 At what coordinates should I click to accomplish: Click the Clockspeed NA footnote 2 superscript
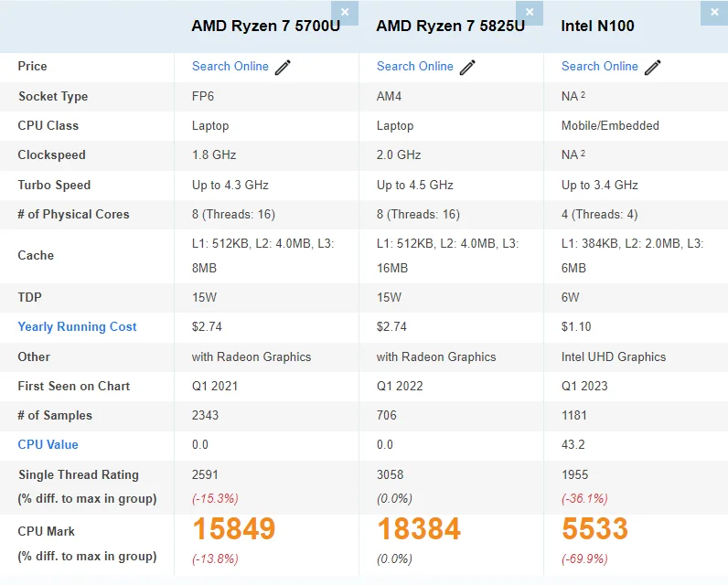pyautogui.click(x=583, y=153)
